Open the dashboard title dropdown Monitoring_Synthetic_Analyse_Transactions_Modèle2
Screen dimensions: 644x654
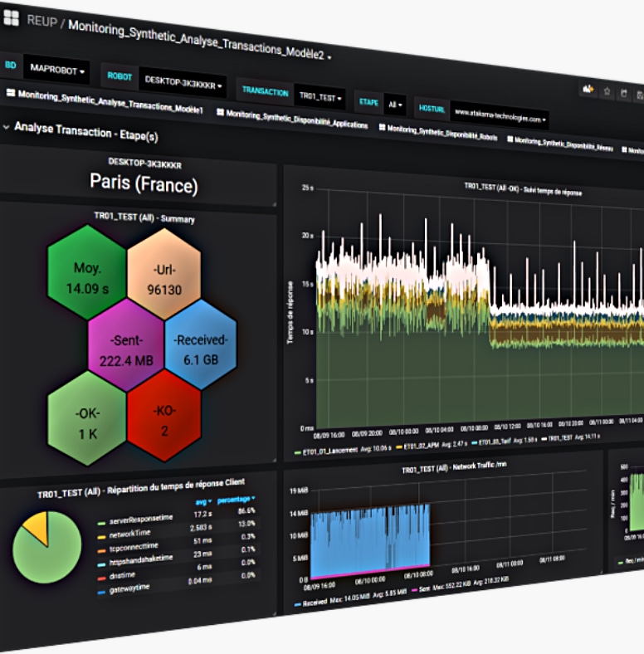[200, 40]
